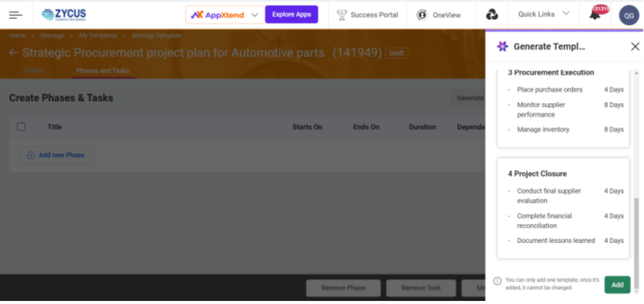Click the tri-circle apps icon
Screen dimensions: 644x304
(x=492, y=15)
